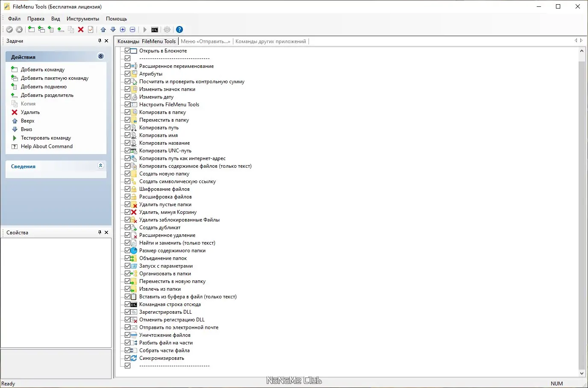This screenshot has width=588, height=388.
Task: Click the icon of Создать новую папку
Action: (x=134, y=174)
